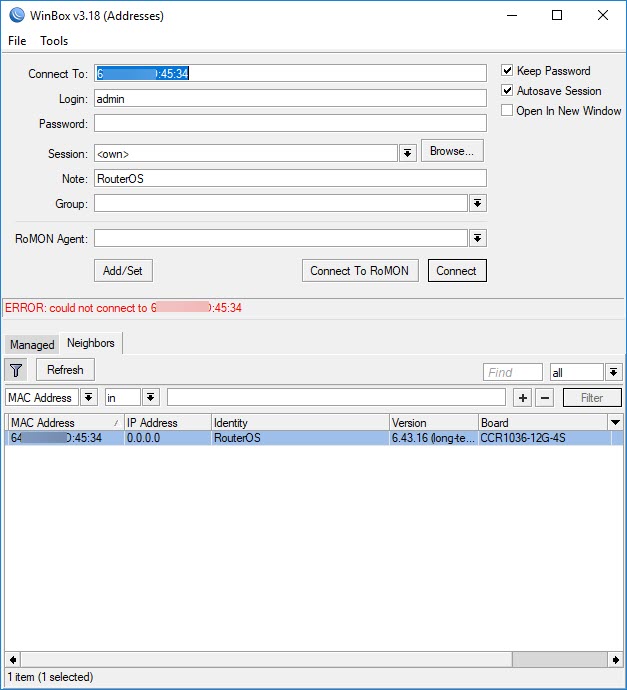The height and width of the screenshot is (690, 627).
Task: Click the Group input field
Action: (x=281, y=203)
